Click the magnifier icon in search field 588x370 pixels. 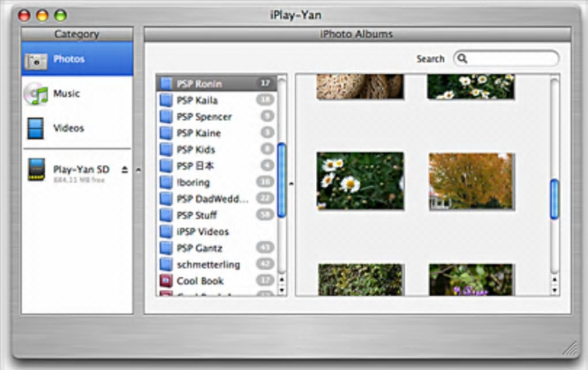(x=462, y=59)
